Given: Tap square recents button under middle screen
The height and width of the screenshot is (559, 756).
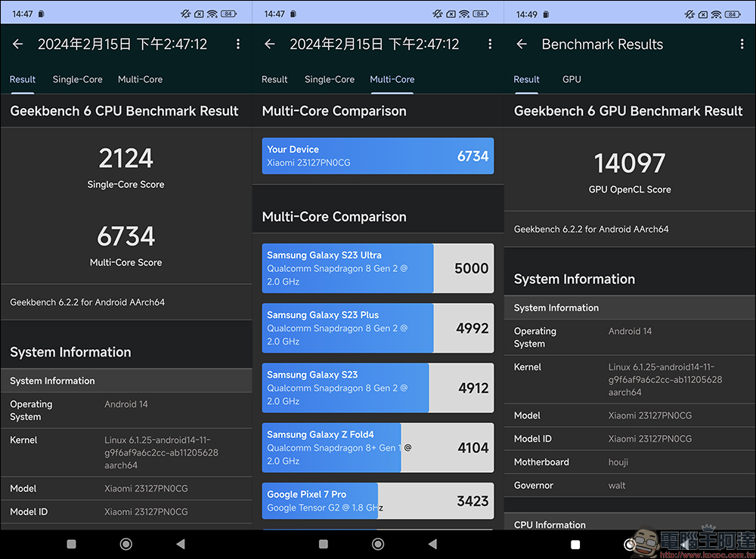Looking at the screenshot, I should (x=324, y=544).
